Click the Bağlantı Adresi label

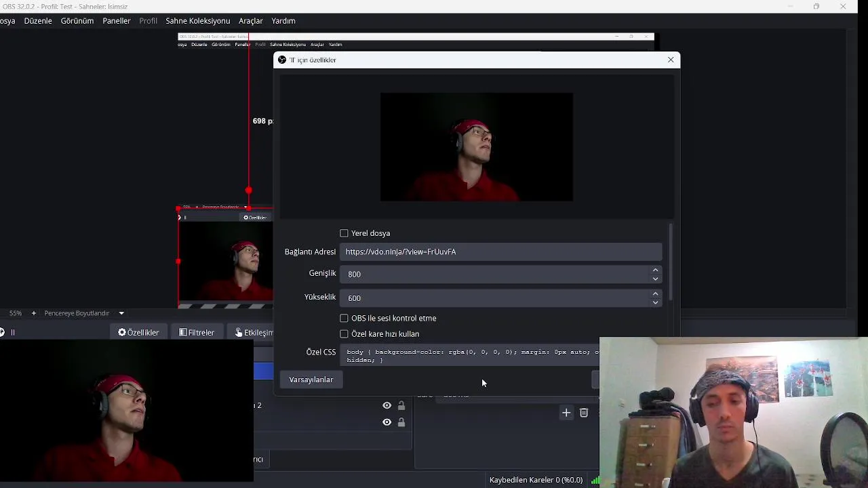point(310,251)
